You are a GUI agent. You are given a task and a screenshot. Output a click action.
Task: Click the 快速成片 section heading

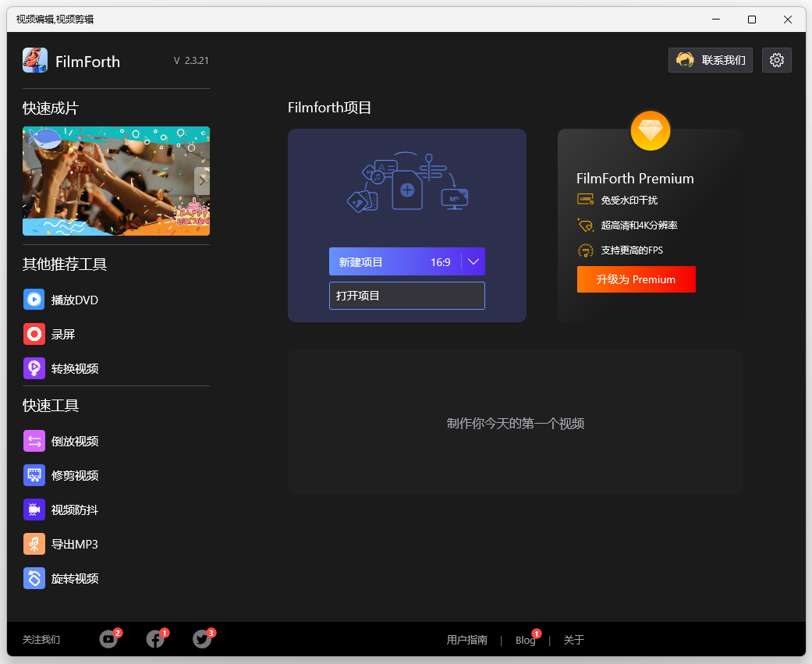pos(51,108)
